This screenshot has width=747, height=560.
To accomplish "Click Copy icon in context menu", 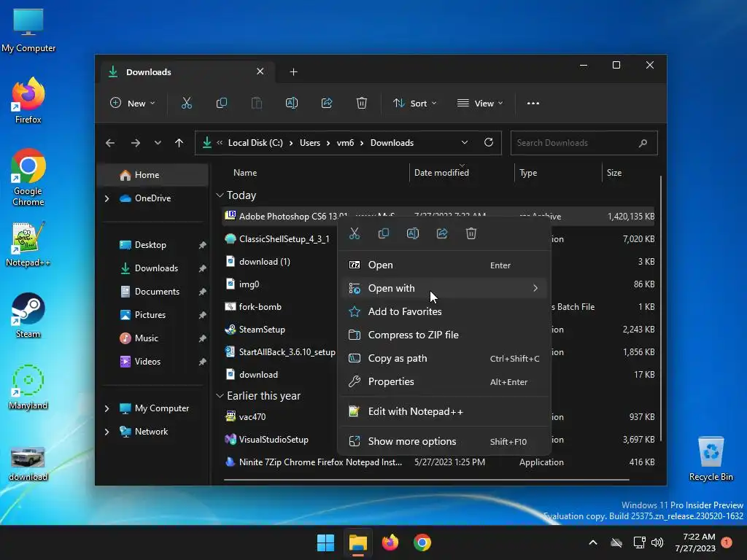I will pos(384,233).
